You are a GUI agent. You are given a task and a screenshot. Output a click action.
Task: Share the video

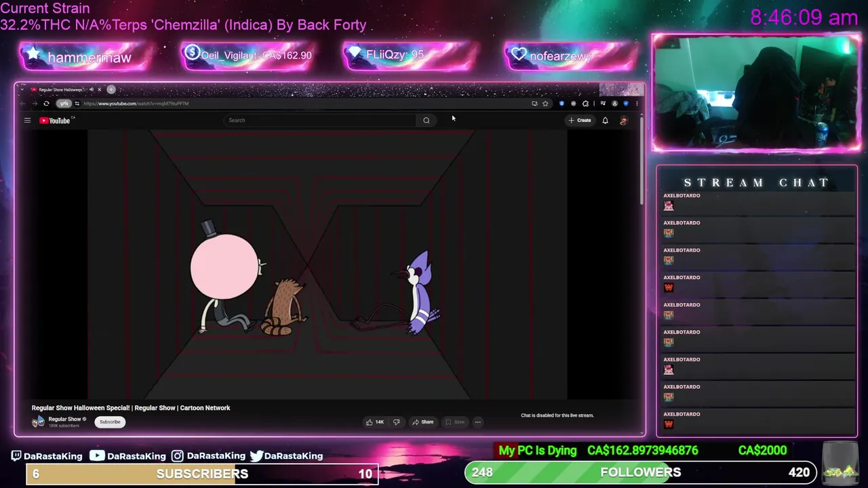coord(422,422)
